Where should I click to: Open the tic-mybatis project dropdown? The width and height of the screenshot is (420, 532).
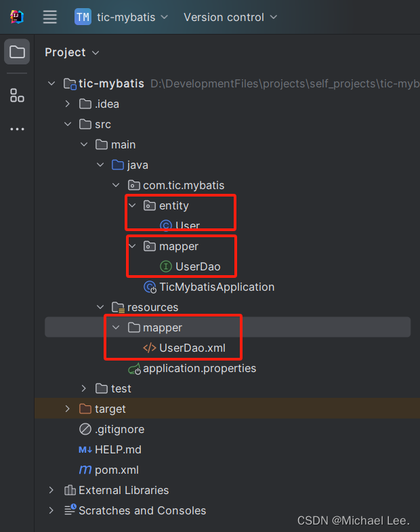[x=132, y=17]
